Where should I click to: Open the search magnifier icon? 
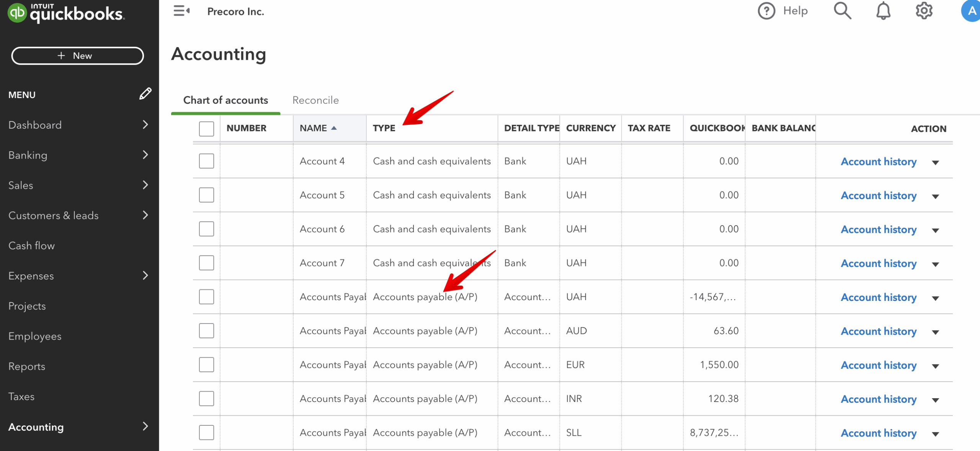coord(842,11)
